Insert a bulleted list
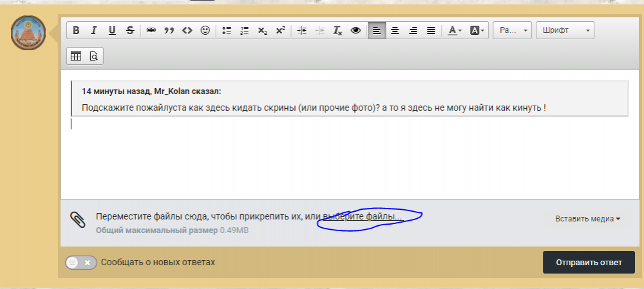 (227, 30)
